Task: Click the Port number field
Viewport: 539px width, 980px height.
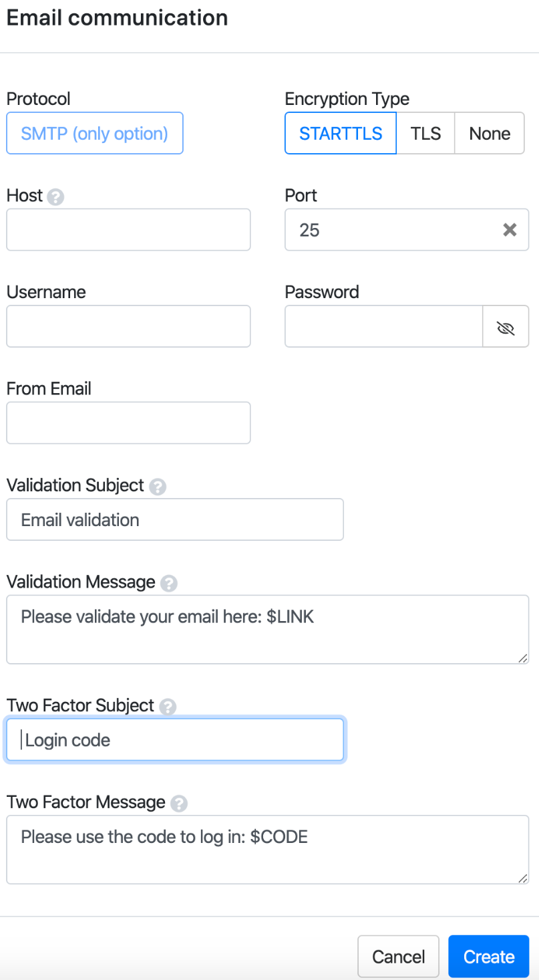Action: point(391,230)
